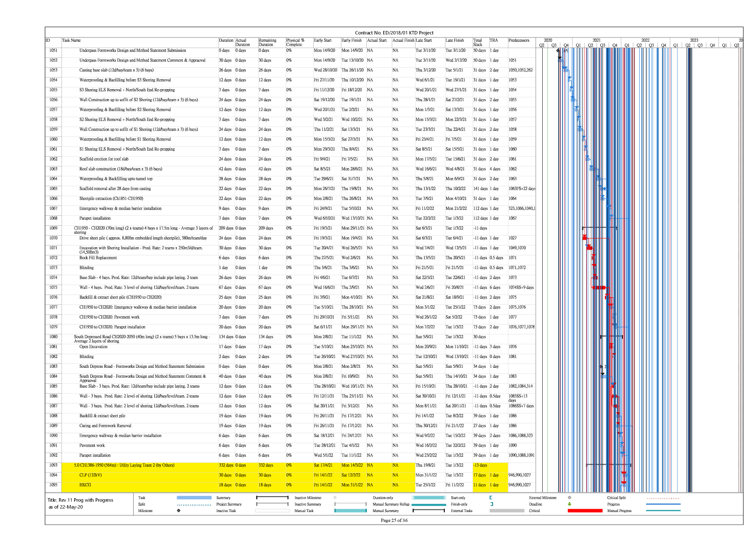Select task row ID 1069
The width and height of the screenshot is (756, 534).
click(x=53, y=228)
